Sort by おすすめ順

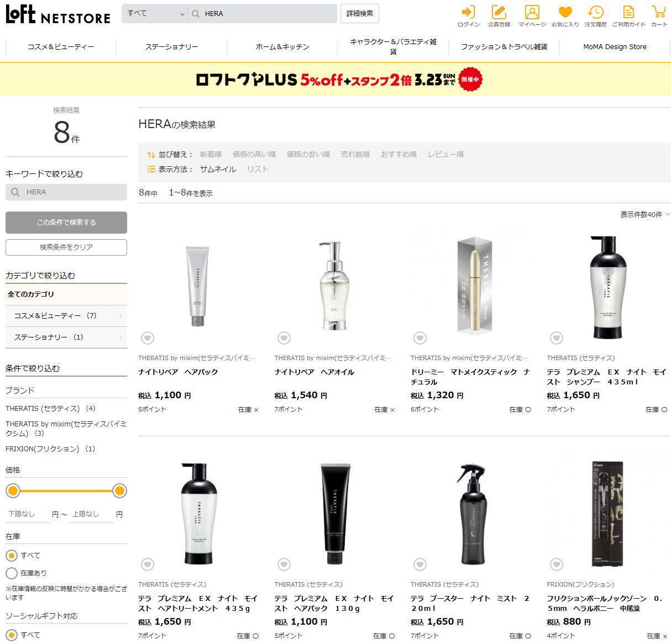click(x=399, y=155)
